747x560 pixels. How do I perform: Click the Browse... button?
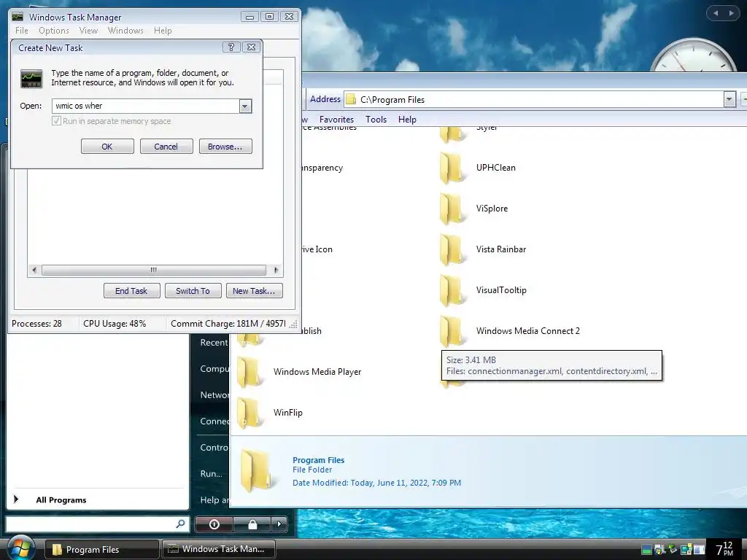[x=225, y=147]
